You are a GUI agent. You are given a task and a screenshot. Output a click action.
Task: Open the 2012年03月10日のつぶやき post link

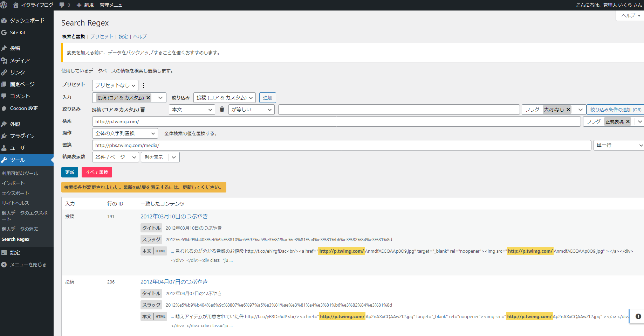pyautogui.click(x=174, y=216)
